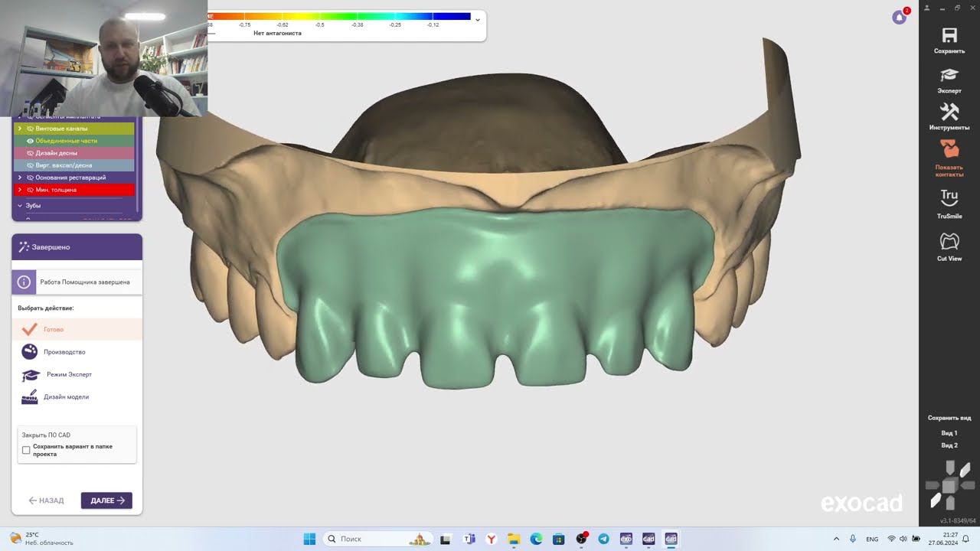Open Эксперт mode from the right sidebar

pyautogui.click(x=949, y=80)
